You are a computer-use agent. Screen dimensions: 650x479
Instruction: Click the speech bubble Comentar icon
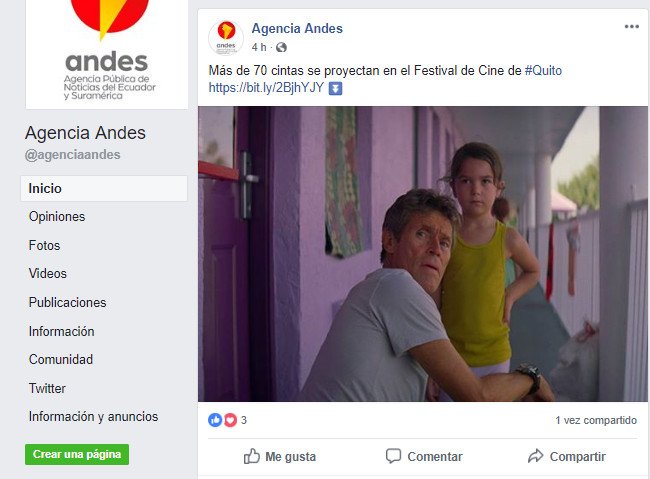393,456
